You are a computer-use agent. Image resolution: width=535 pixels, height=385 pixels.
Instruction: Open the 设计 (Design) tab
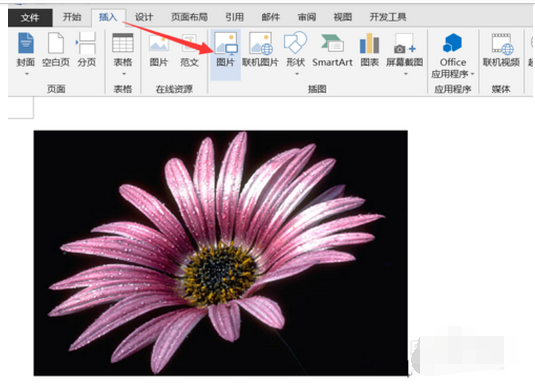coord(144,17)
